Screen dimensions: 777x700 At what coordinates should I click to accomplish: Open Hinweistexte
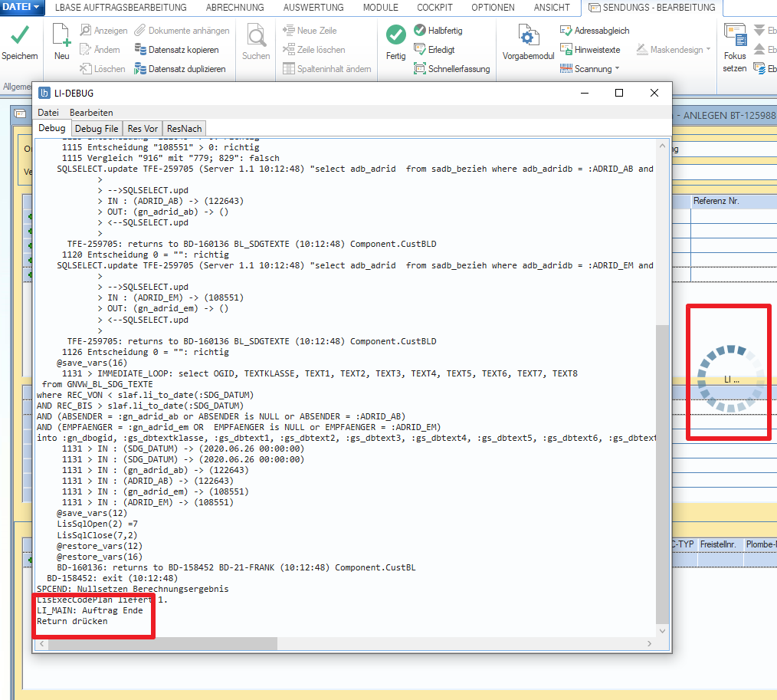(x=590, y=50)
